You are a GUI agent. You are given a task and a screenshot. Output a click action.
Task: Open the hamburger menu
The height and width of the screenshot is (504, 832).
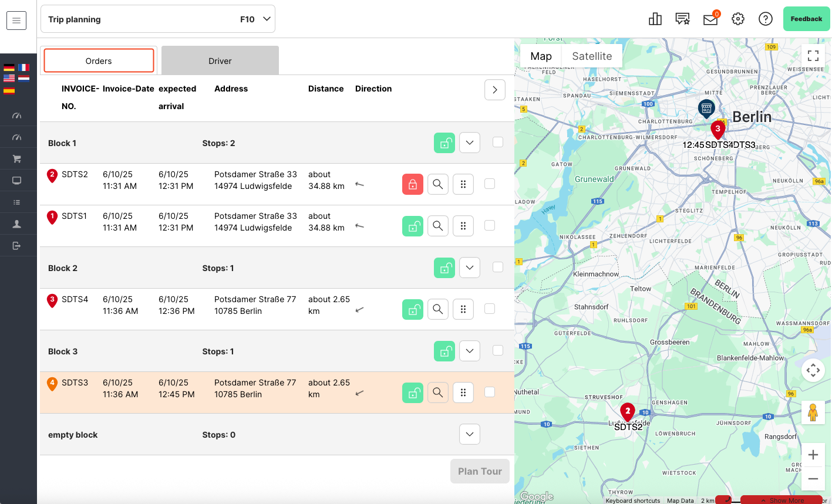click(x=16, y=21)
